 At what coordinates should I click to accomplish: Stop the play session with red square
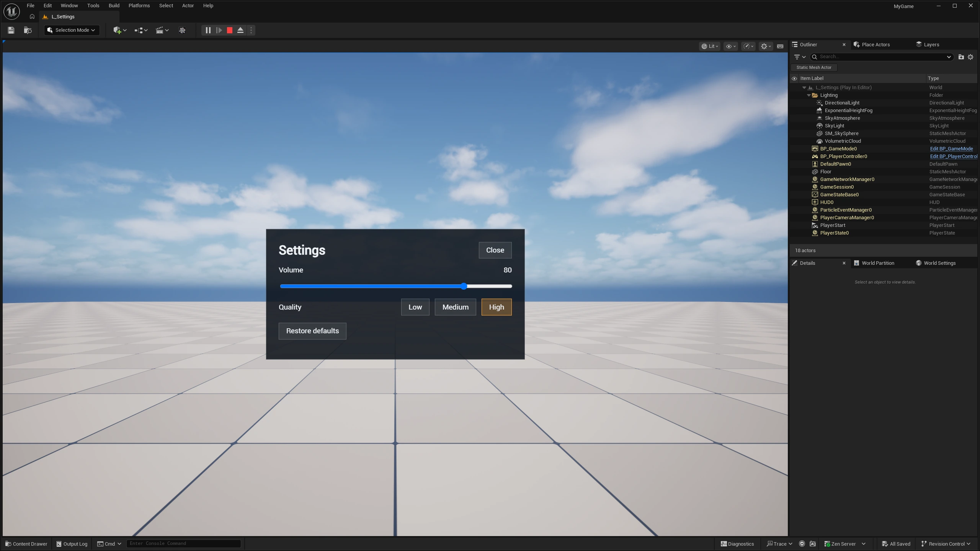(230, 30)
